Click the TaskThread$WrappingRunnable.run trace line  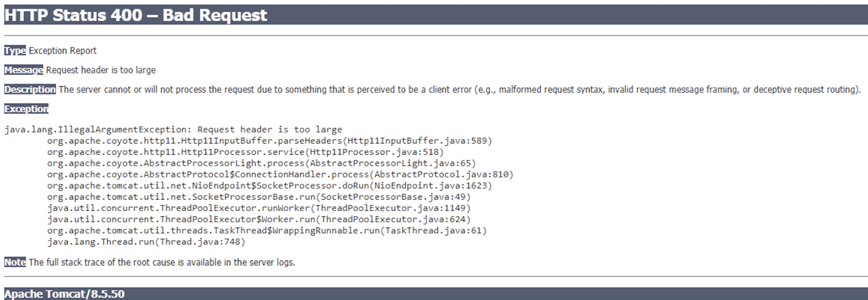267,231
